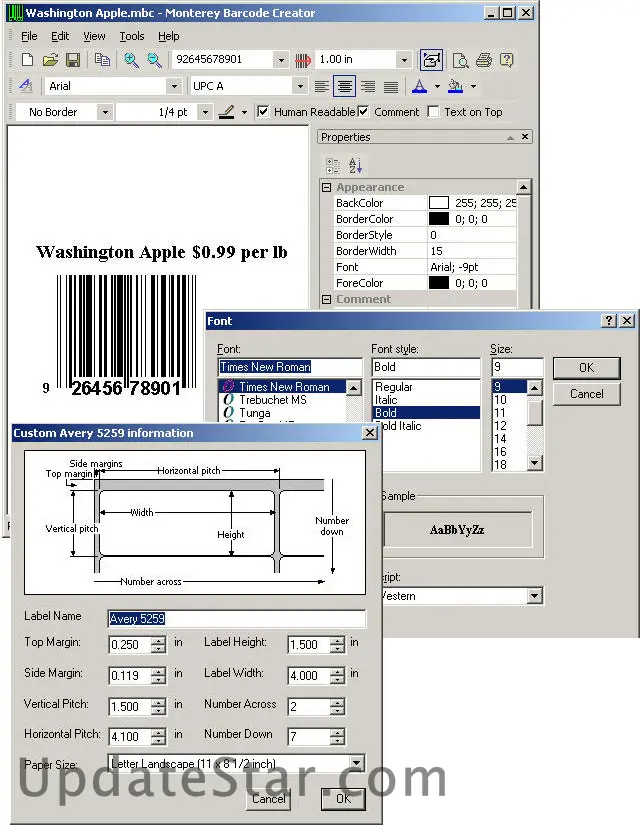This screenshot has height=825, width=640.
Task: Click the Copy icon in toolbar
Action: [x=102, y=60]
